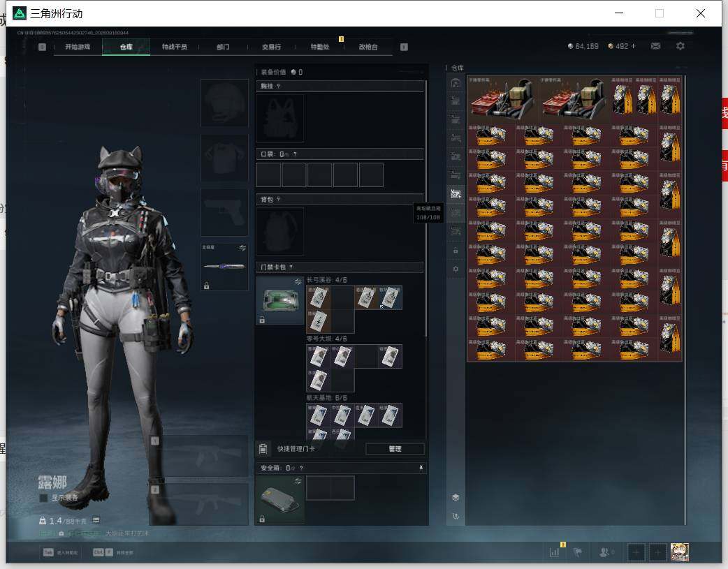This screenshot has width=728, height=569.
Task: Click the lock icon in the warehouse sidebar
Action: (x=456, y=251)
